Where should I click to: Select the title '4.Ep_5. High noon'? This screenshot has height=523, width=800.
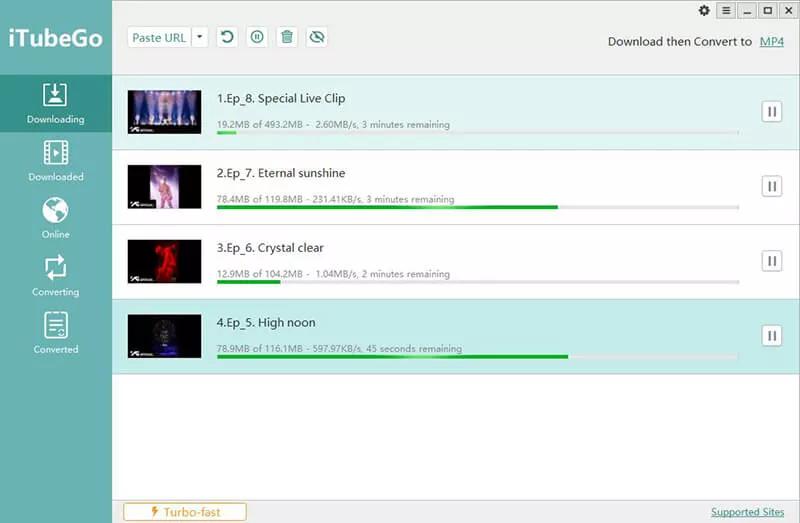point(266,322)
